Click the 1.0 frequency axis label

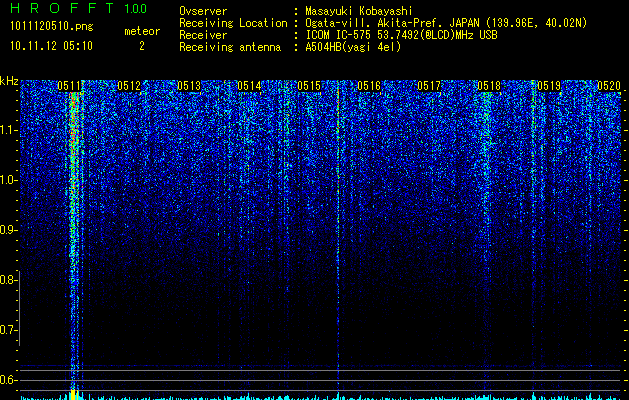[8, 180]
